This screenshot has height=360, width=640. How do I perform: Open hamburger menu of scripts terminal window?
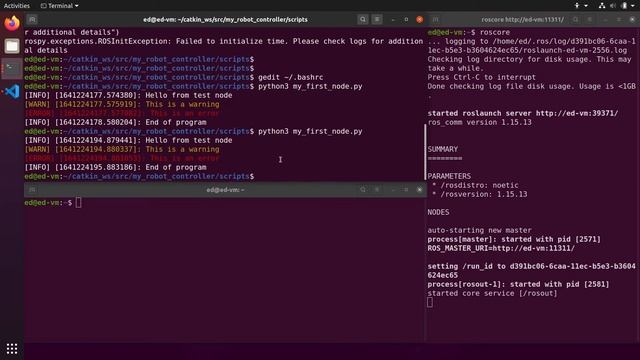pos(377,19)
